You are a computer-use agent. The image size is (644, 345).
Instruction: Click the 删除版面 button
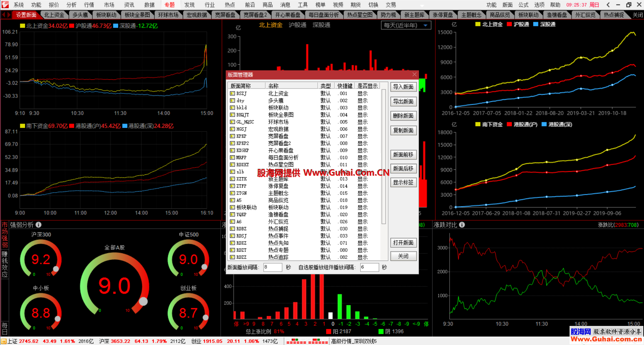click(404, 116)
